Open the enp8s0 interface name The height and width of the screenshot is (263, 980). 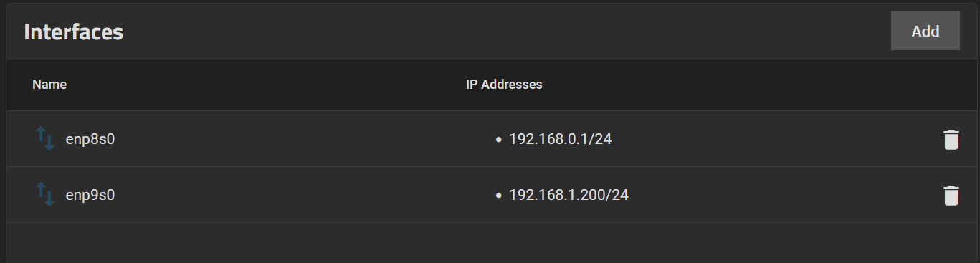pyautogui.click(x=90, y=139)
